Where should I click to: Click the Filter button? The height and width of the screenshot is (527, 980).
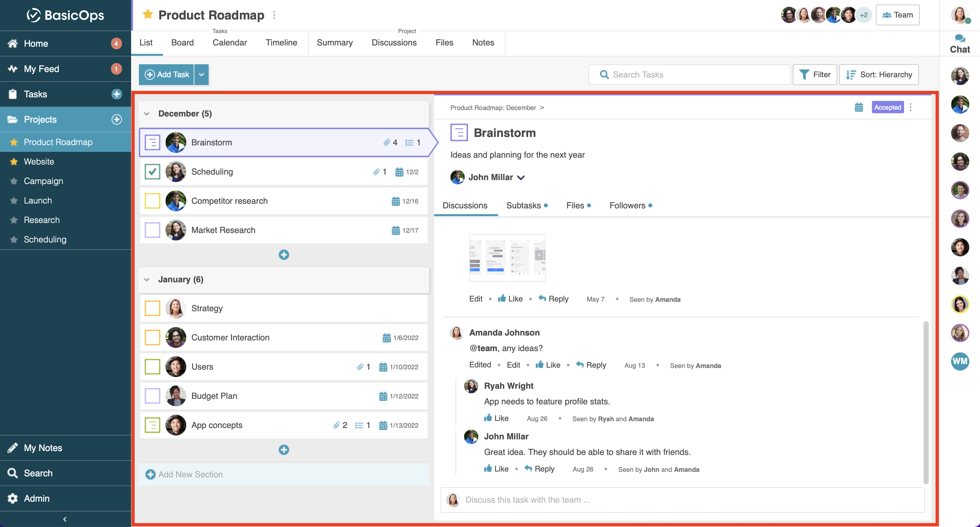click(815, 75)
